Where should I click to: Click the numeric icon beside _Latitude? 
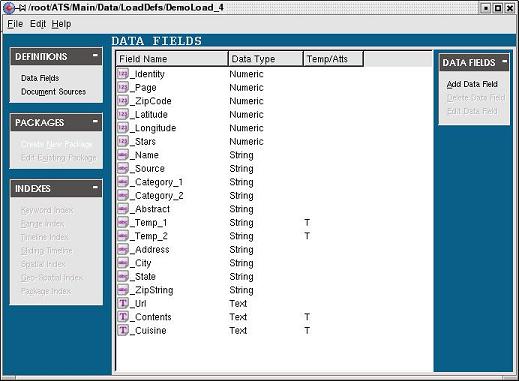point(123,114)
